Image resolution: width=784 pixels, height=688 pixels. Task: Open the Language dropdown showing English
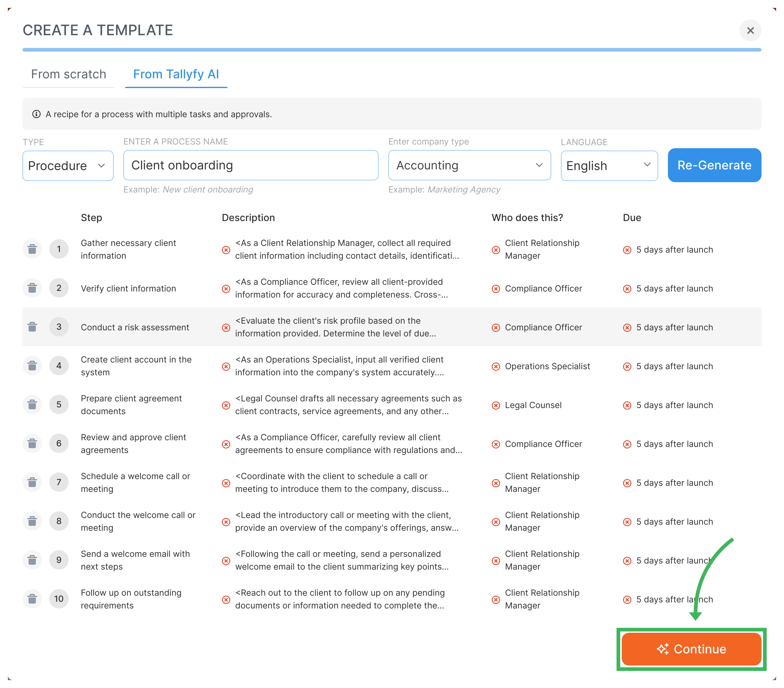pos(609,165)
